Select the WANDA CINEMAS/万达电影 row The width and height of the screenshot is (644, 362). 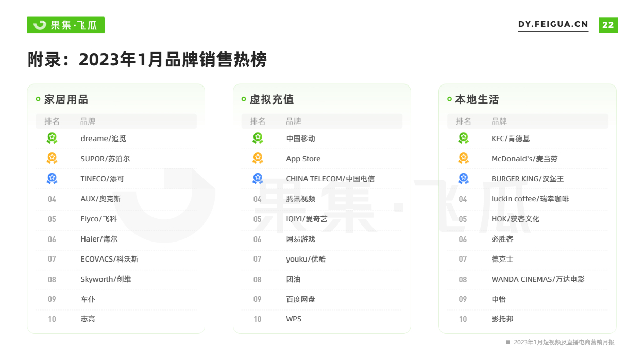[528, 279]
